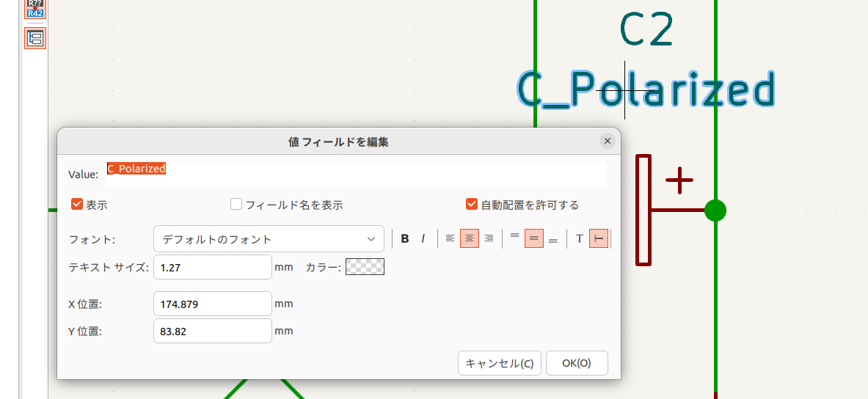Align text horizontally to the right
868x399 pixels.
[x=489, y=238]
